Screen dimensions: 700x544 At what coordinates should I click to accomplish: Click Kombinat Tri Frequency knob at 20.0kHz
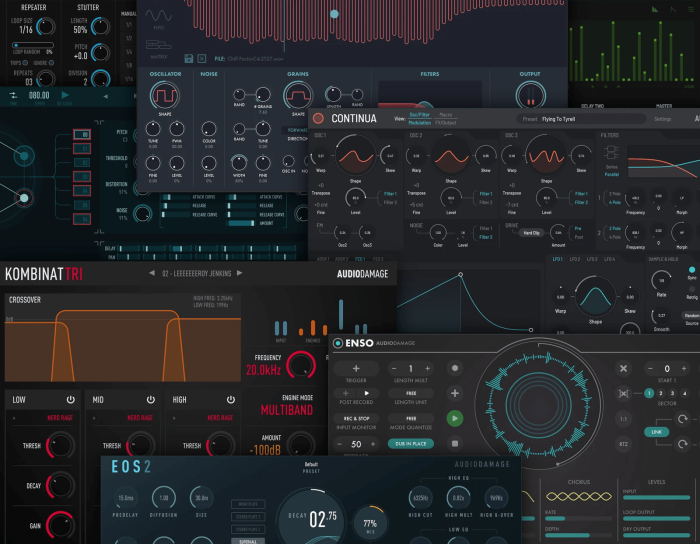tap(301, 365)
